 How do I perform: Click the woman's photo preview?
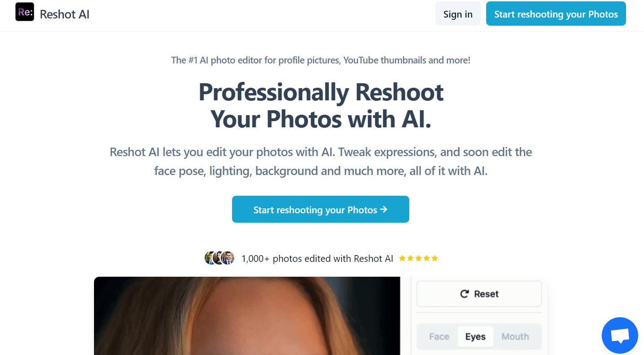(x=247, y=316)
